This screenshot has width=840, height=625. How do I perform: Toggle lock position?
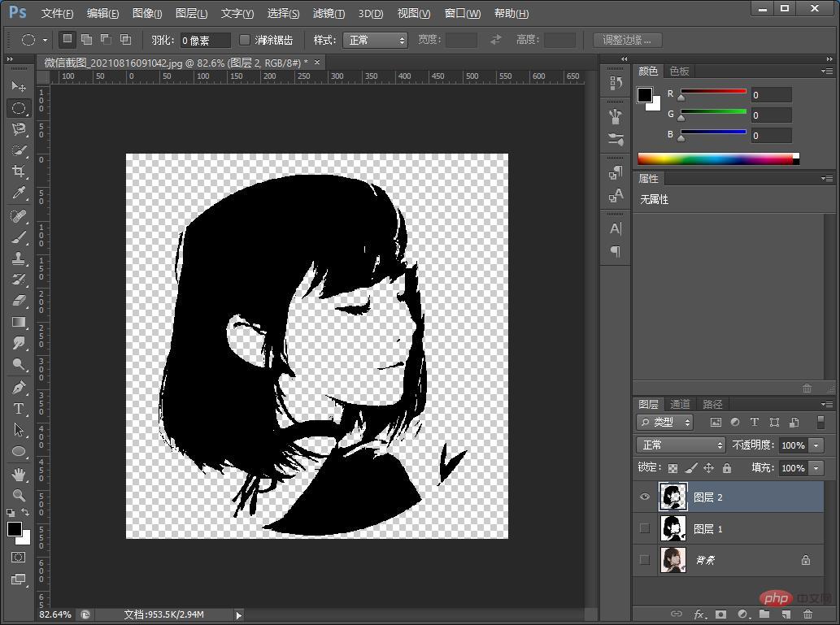(x=709, y=468)
